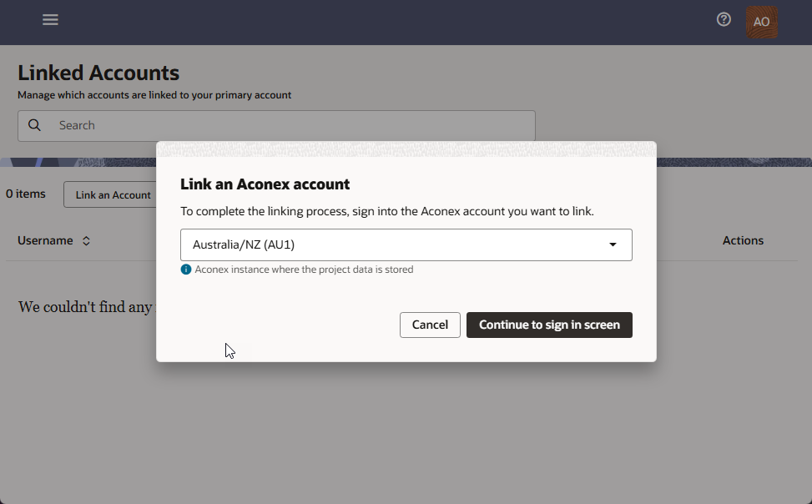Viewport: 812px width, 504px height.
Task: Open the hamburger navigation menu
Action: pyautogui.click(x=50, y=19)
